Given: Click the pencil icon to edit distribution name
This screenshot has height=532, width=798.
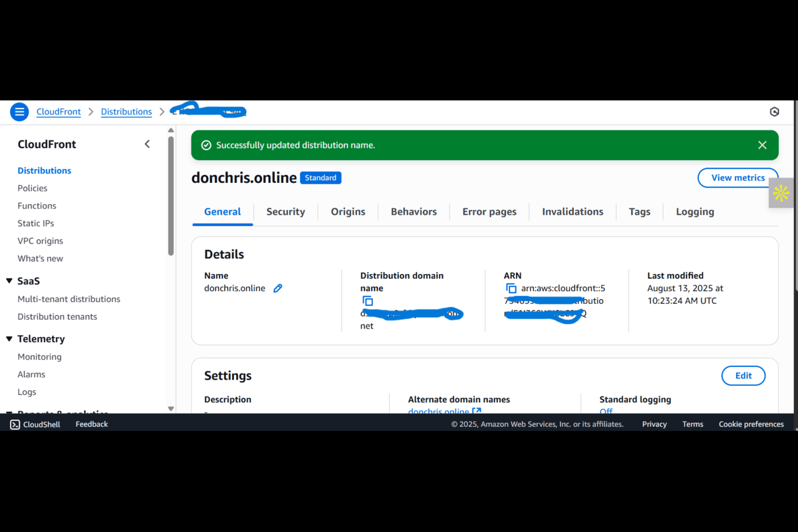Looking at the screenshot, I should [x=278, y=289].
